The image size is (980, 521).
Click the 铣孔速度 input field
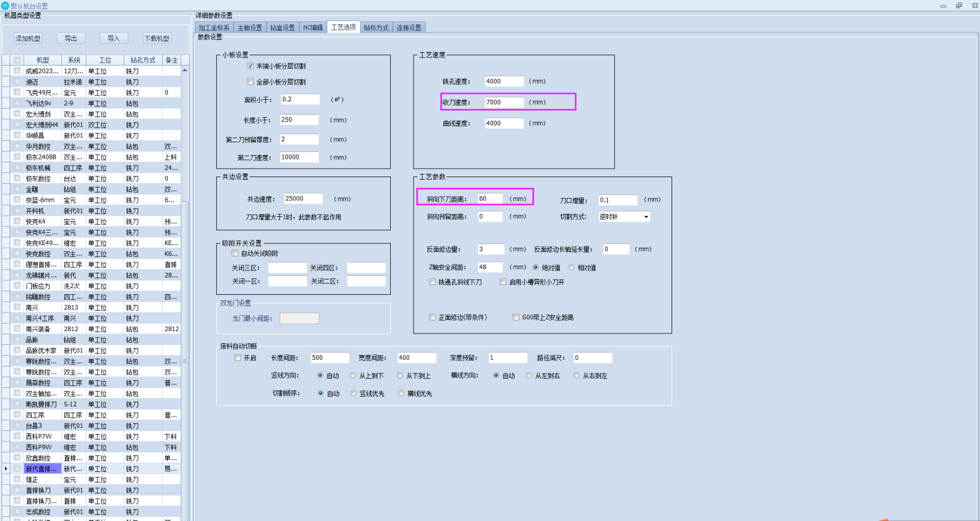(504, 81)
